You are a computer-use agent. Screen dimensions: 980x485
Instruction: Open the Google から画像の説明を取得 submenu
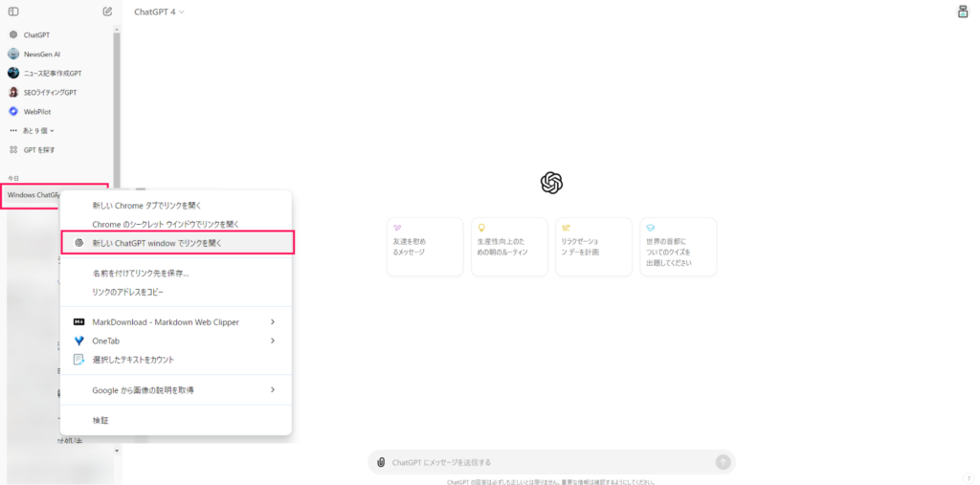[x=176, y=390]
